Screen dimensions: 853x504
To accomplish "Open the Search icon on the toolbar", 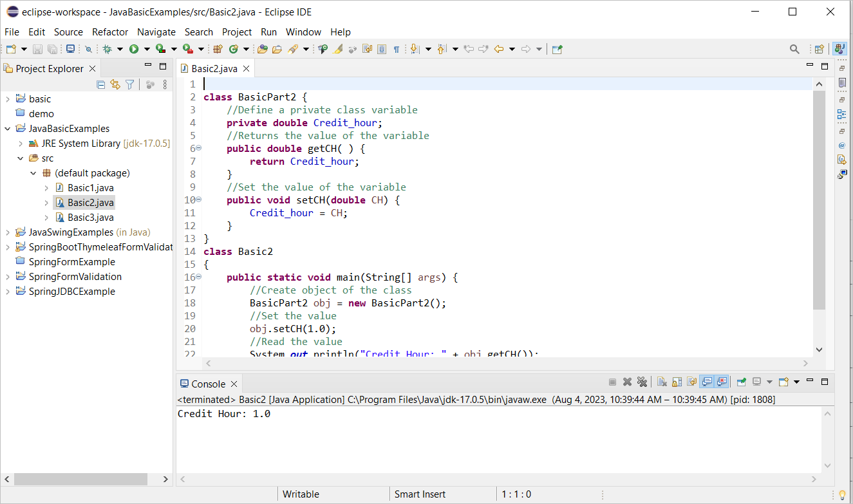I will tap(794, 48).
